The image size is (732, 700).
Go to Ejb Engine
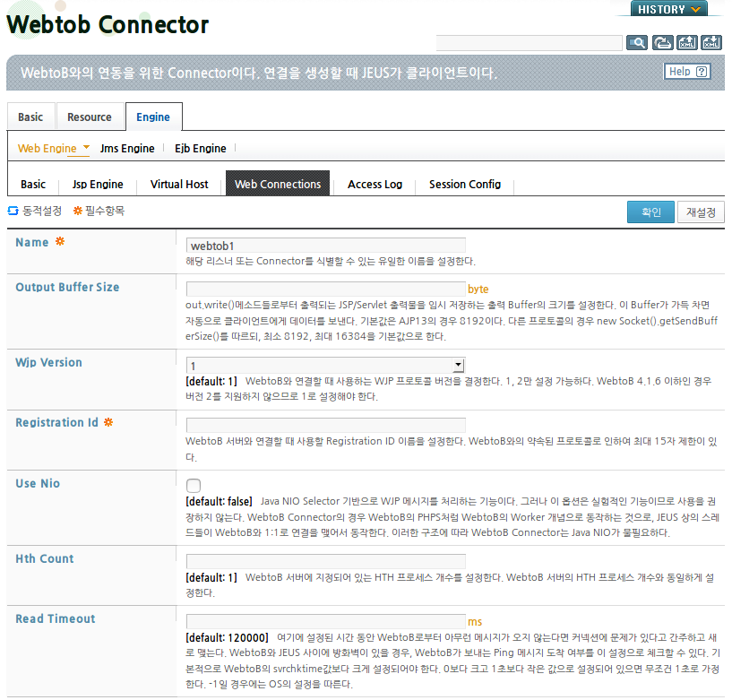[x=201, y=149]
